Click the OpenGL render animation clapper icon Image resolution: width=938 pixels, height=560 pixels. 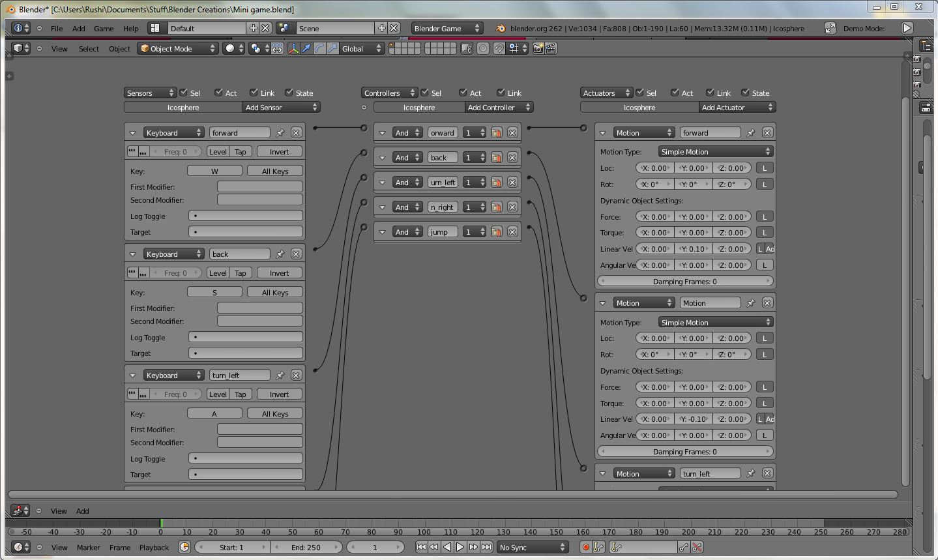tap(551, 48)
